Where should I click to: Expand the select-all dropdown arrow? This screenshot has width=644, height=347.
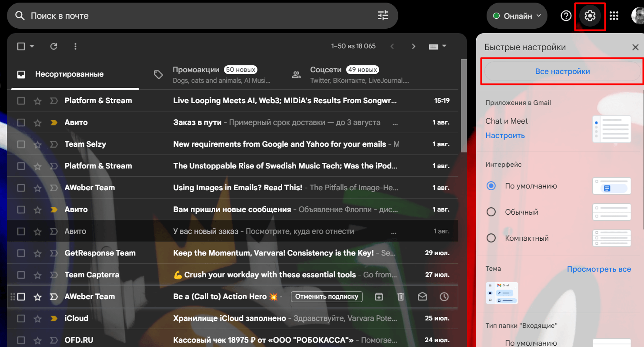[32, 47]
